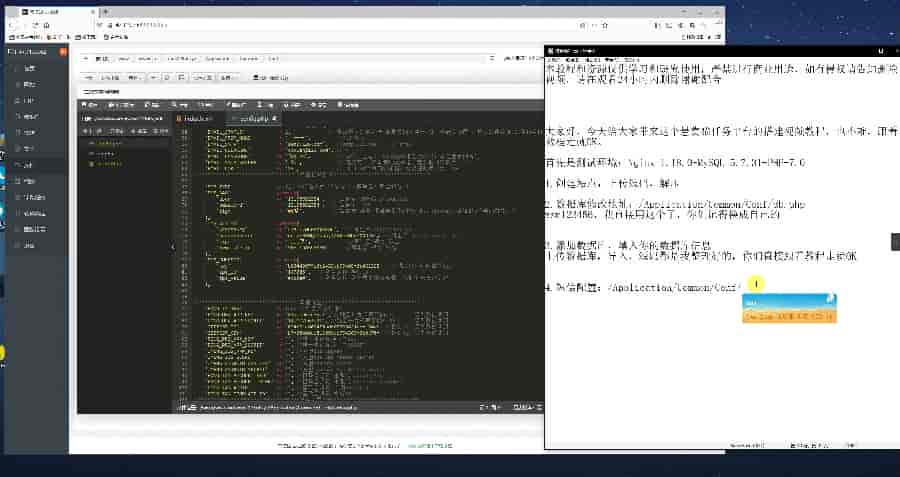Open 首页 (Home) in the panel sidebar

point(30,68)
